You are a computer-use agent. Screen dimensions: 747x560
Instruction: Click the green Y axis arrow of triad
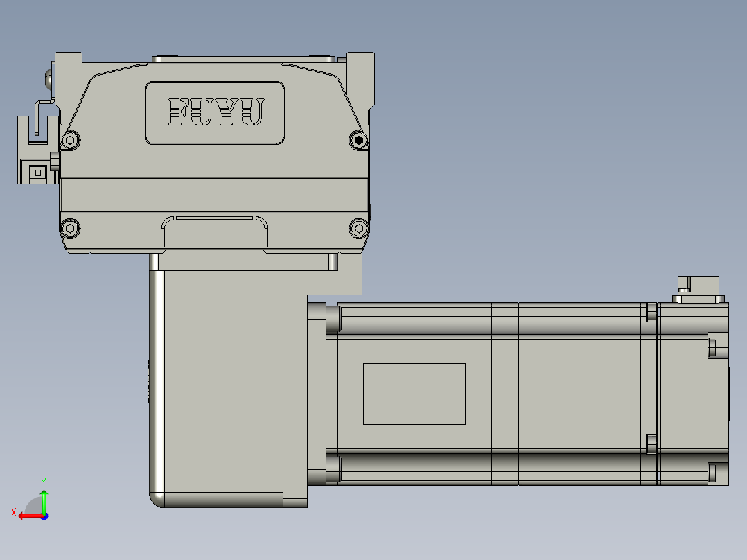pos(44,501)
